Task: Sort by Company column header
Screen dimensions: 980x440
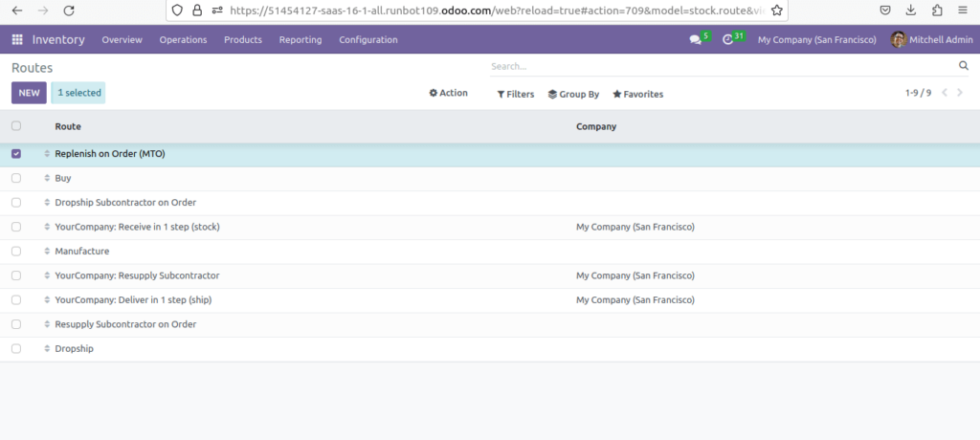Action: pyautogui.click(x=596, y=126)
